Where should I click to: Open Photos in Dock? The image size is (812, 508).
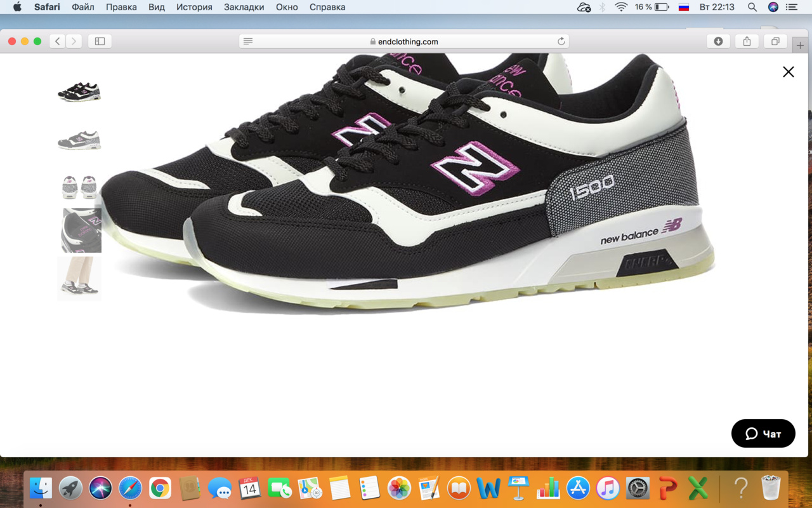tap(399, 488)
